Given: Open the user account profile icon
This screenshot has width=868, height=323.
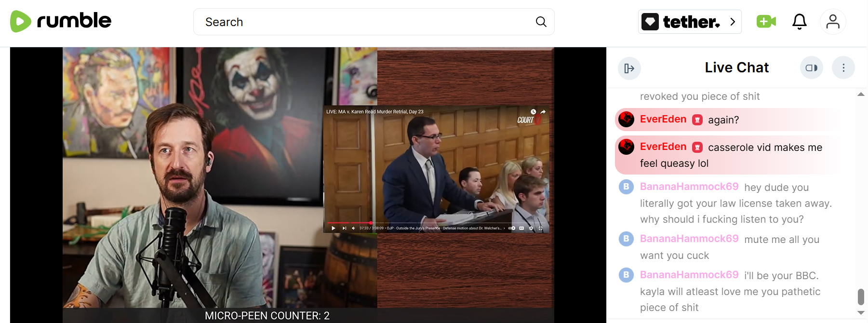Looking at the screenshot, I should point(833,22).
